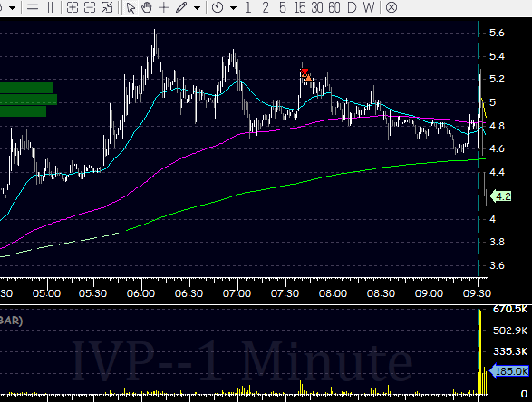Click the 185.0K volume tag
The height and width of the screenshot is (402, 532).
coord(509,371)
